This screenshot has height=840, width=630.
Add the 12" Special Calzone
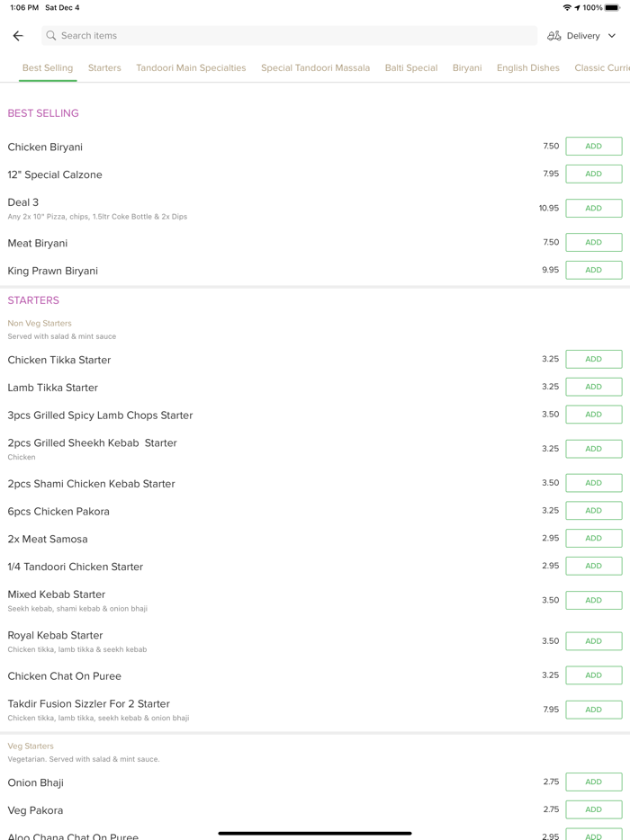click(x=593, y=174)
